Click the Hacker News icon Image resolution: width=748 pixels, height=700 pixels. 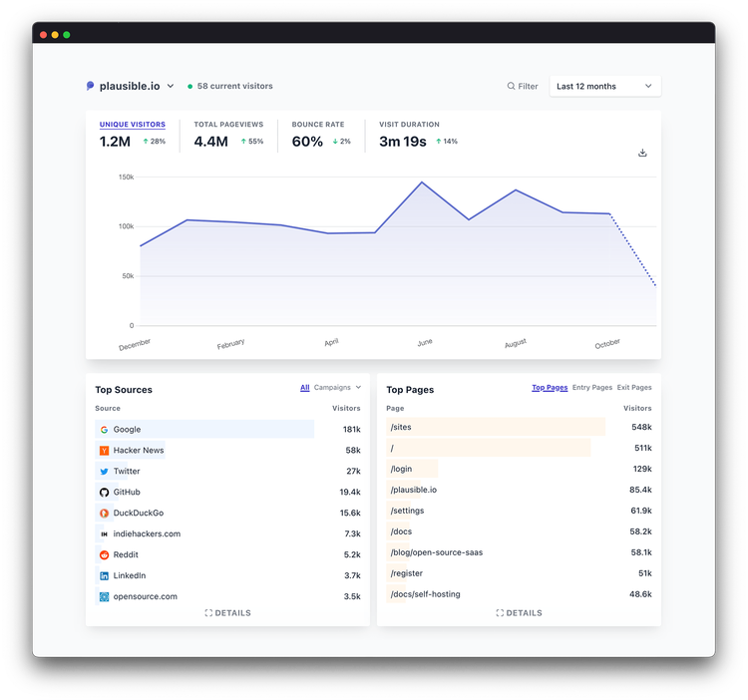tap(104, 450)
